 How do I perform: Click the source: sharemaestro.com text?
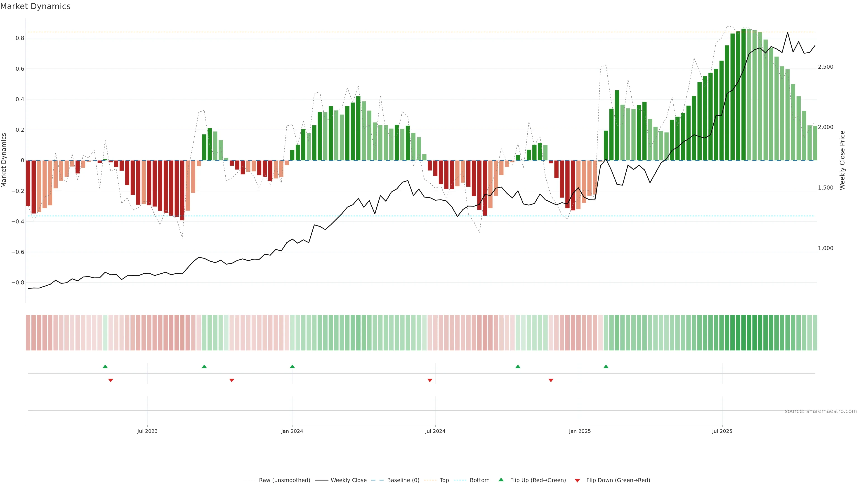tap(821, 411)
